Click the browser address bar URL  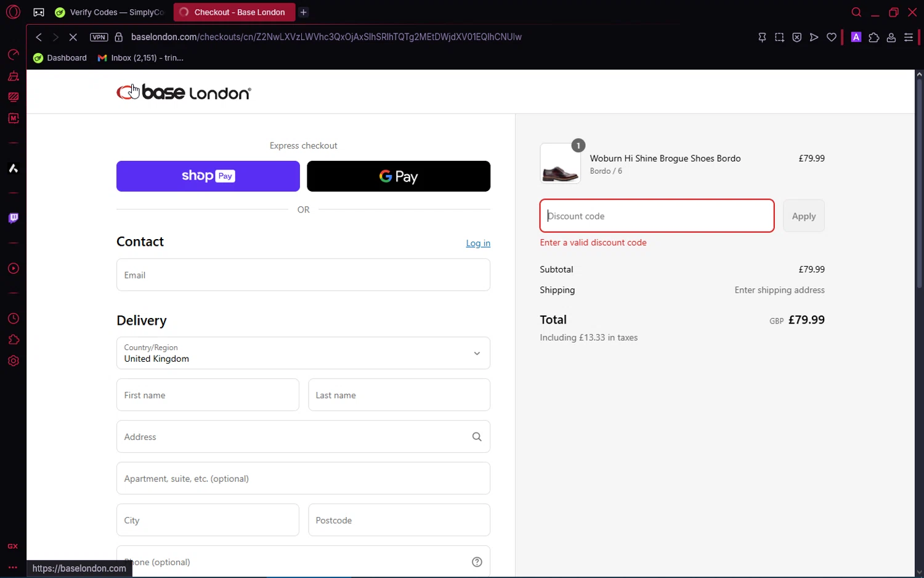326,37
